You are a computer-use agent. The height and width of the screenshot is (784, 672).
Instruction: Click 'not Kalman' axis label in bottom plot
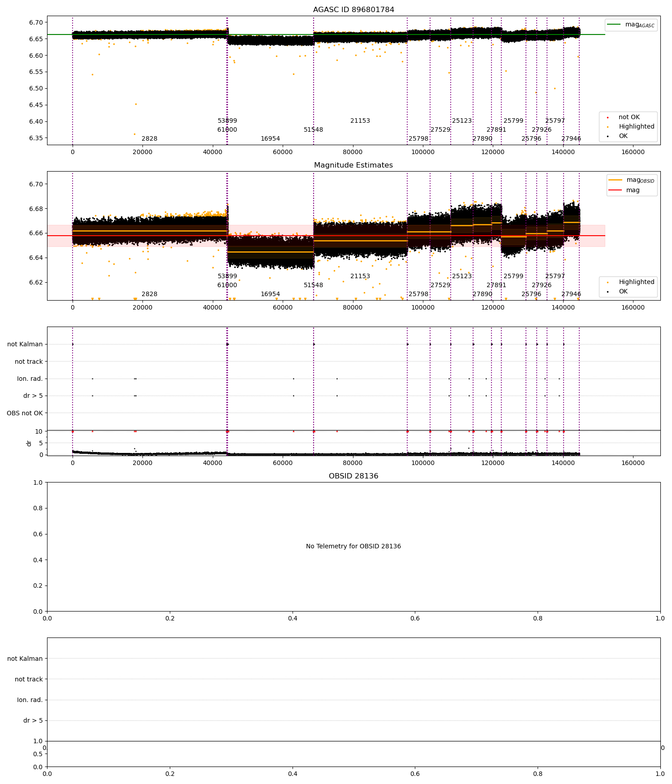25,659
